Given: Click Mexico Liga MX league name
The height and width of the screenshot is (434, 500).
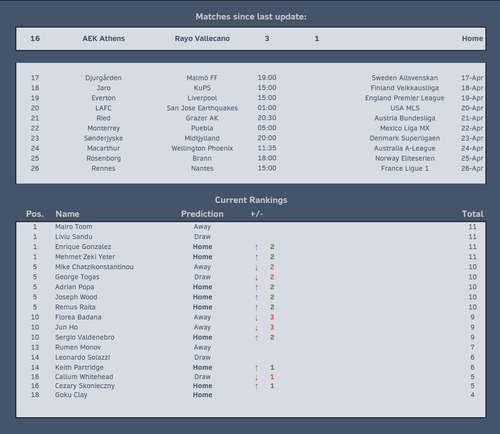Looking at the screenshot, I should point(405,128).
